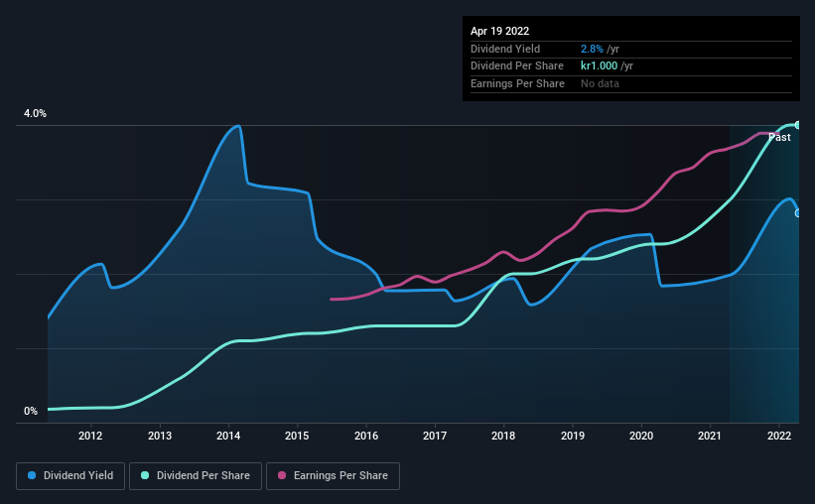Click the 2014 x-axis label
Screen dimensions: 815x504
pyautogui.click(x=228, y=436)
